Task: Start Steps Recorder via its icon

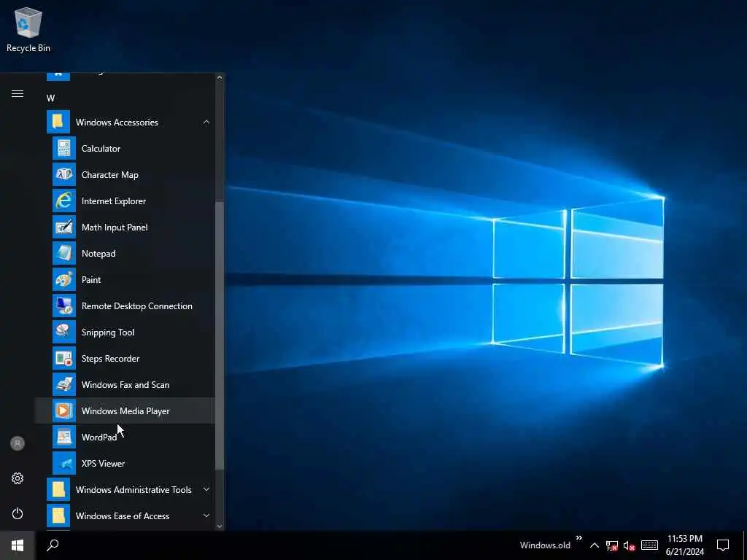Action: pos(64,358)
